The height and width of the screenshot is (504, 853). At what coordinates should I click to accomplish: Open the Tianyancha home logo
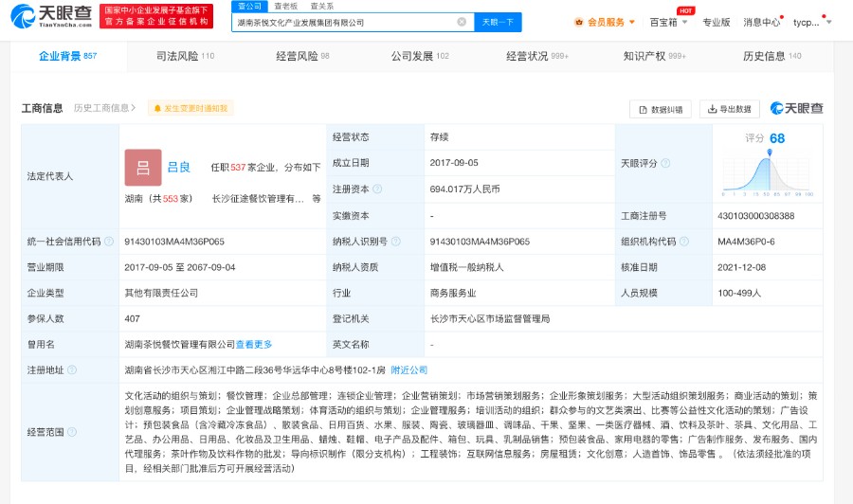click(x=51, y=16)
